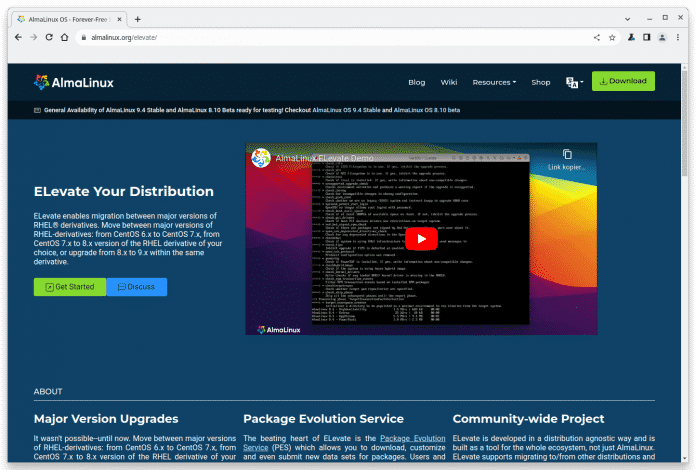Click the Get Started button
This screenshot has height=470, width=696.
70,287
